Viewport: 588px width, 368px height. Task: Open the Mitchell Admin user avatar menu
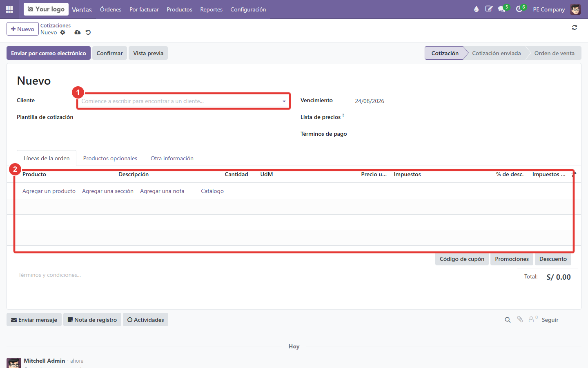(x=575, y=9)
